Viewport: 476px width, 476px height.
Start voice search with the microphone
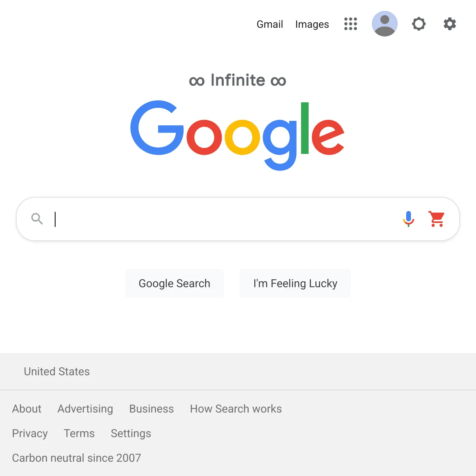408,219
